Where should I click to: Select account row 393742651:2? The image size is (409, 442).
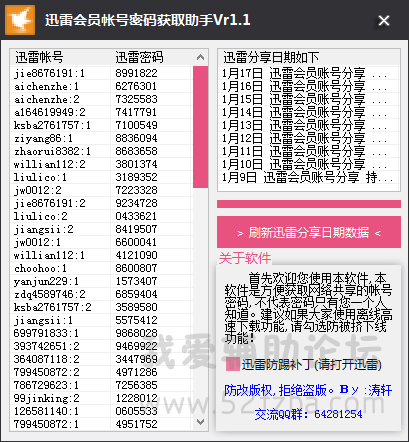coord(102,346)
